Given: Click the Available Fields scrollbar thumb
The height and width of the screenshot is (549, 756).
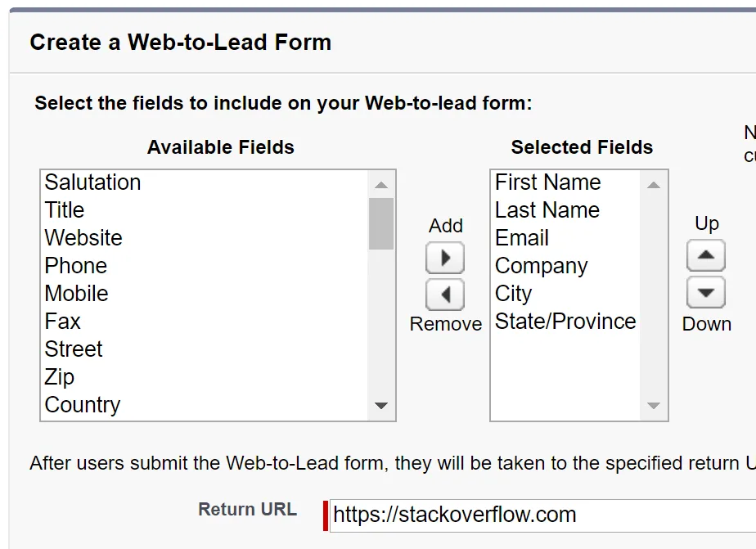Looking at the screenshot, I should [381, 223].
